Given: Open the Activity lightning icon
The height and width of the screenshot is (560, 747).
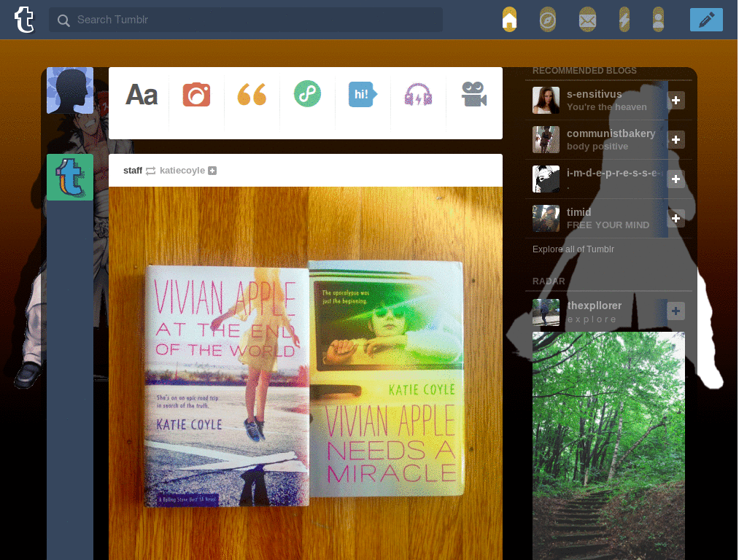Looking at the screenshot, I should pos(624,20).
